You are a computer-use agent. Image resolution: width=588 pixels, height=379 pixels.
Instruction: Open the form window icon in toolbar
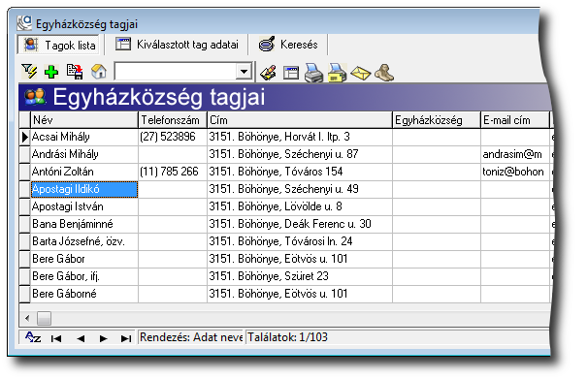(291, 73)
